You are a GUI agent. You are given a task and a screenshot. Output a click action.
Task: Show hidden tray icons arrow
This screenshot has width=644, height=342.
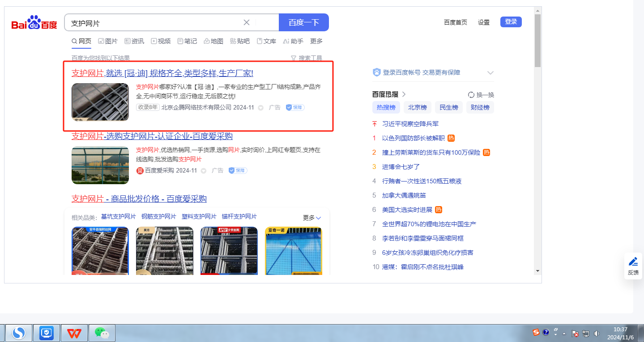(564, 334)
